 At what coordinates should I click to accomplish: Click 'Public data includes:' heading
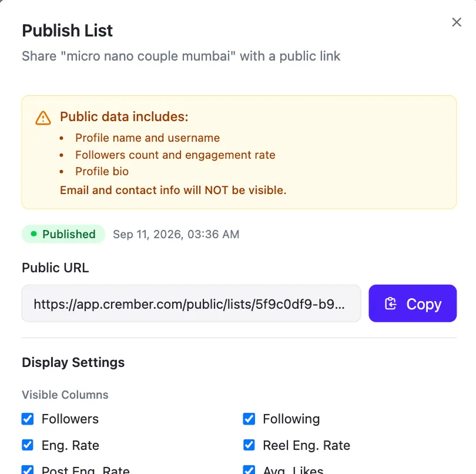pos(124,116)
